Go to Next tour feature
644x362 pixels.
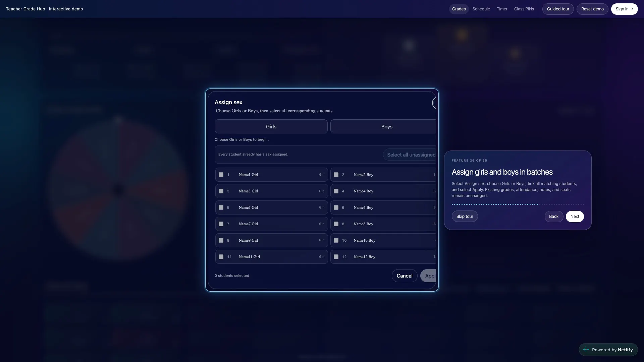pyautogui.click(x=575, y=217)
